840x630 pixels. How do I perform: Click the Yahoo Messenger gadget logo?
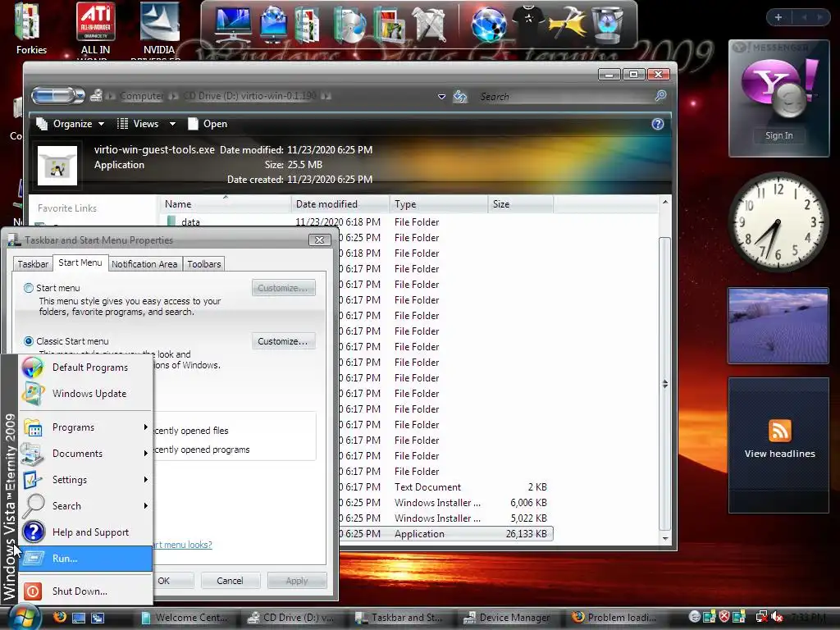tap(779, 87)
